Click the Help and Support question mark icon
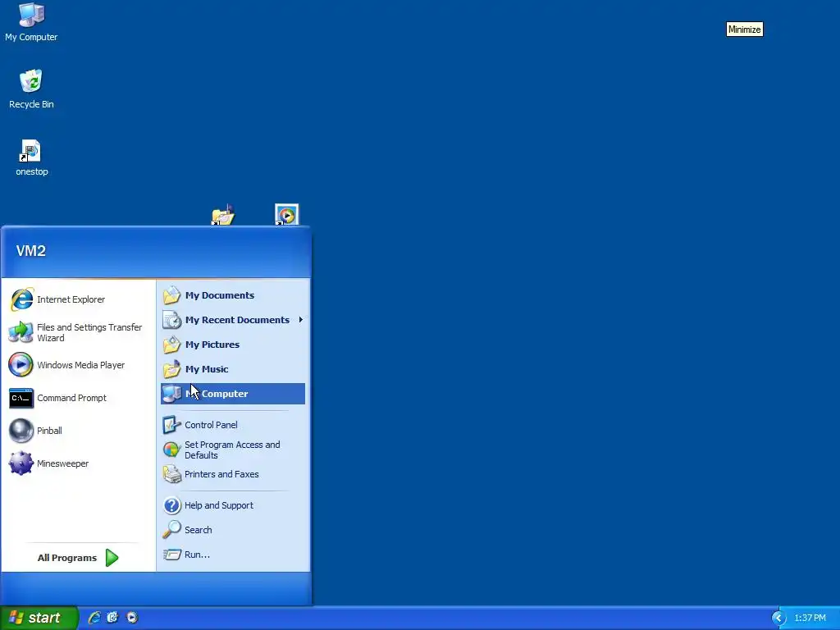 pyautogui.click(x=172, y=505)
